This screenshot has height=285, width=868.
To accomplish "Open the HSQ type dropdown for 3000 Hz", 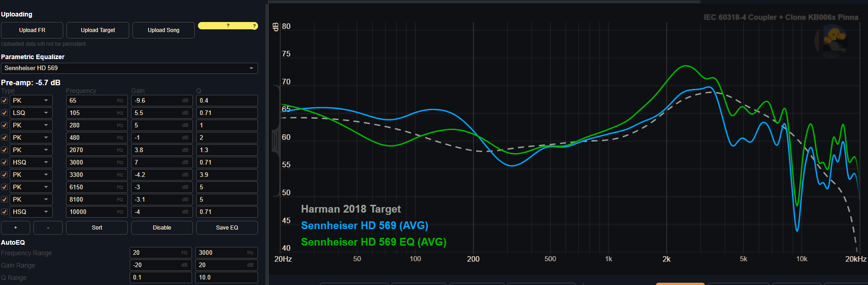I will [31, 162].
